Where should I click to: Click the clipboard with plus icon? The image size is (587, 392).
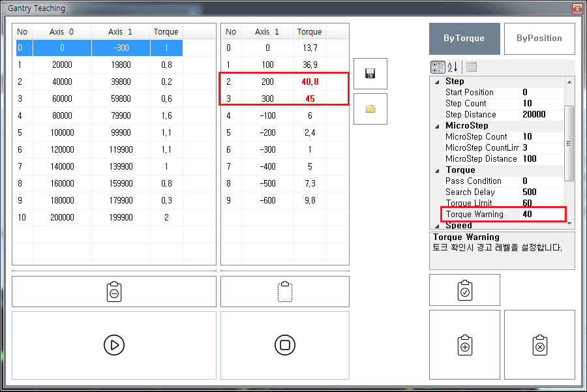tap(464, 345)
